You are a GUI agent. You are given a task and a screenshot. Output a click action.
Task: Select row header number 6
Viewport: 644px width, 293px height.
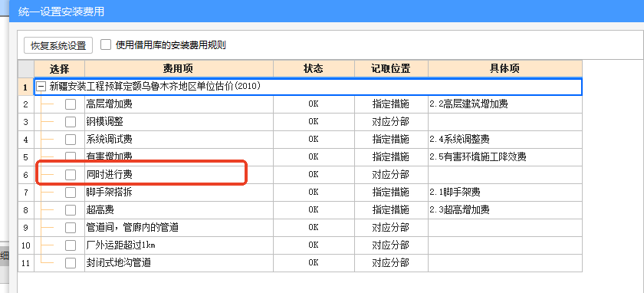pos(26,175)
